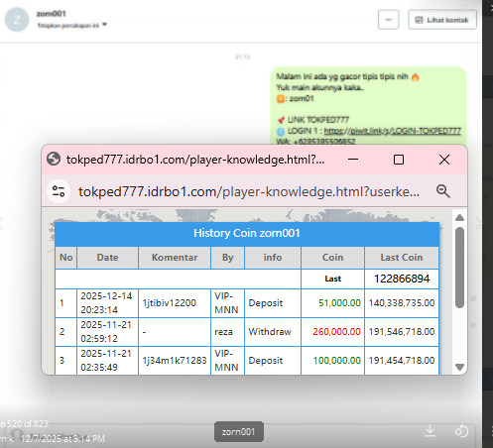Click last coin 191,454,718.00
The image size is (493, 448).
(x=402, y=360)
